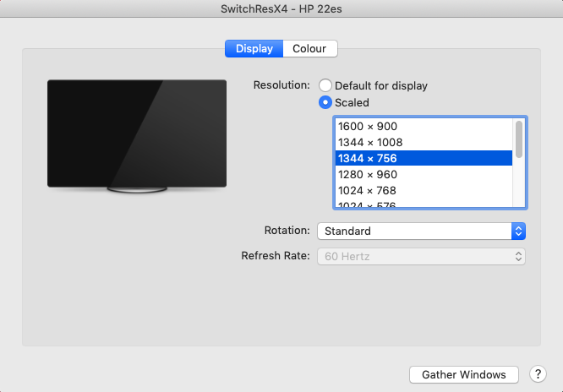The width and height of the screenshot is (563, 392).
Task: Choose 1280 × 960 resolution
Action: tap(424, 175)
